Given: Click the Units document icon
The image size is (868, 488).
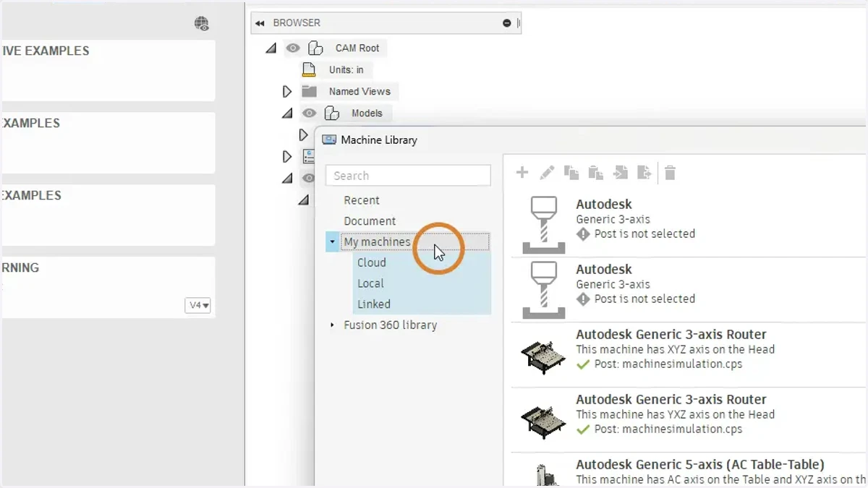Looking at the screenshot, I should tap(310, 69).
